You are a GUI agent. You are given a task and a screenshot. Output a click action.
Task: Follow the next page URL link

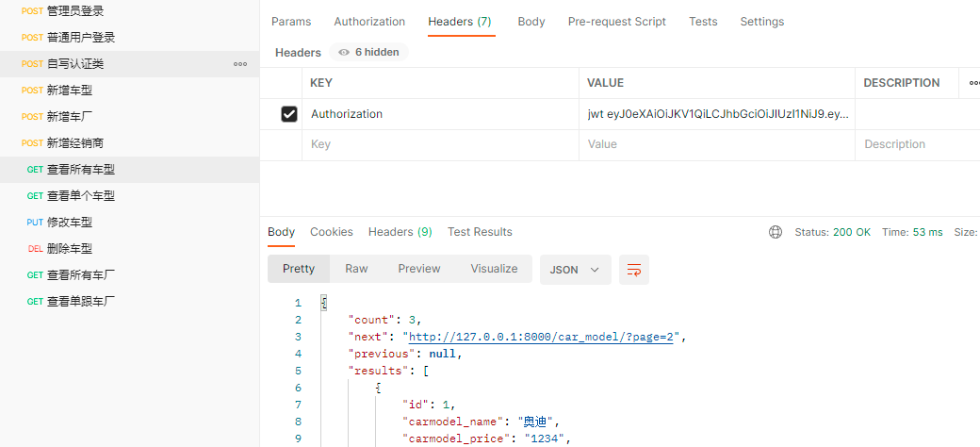pos(541,337)
